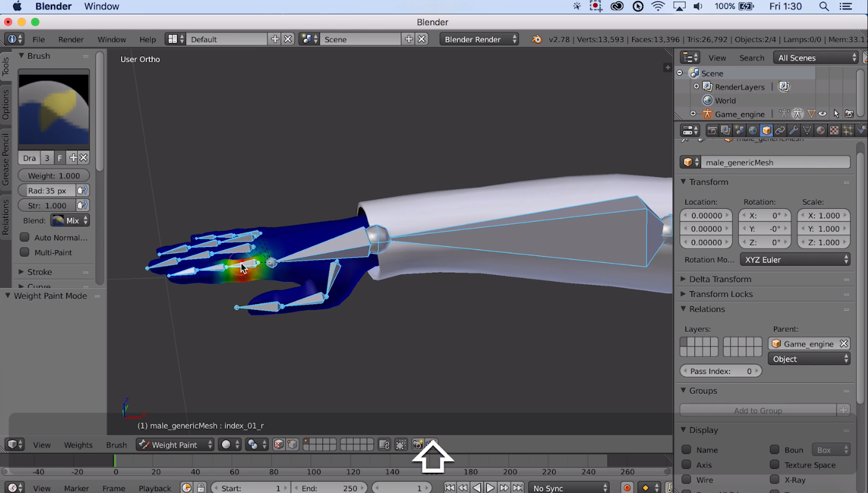Click the OpenGL render camera icon
Viewport: 868px width, 493px height.
point(418,445)
